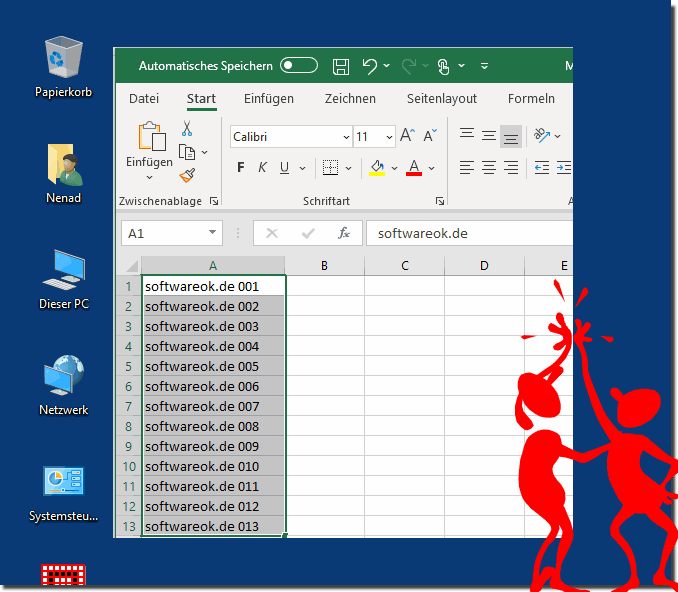Increase font size with larger A icon
Image resolution: width=678 pixels, height=592 pixels.
pyautogui.click(x=407, y=135)
